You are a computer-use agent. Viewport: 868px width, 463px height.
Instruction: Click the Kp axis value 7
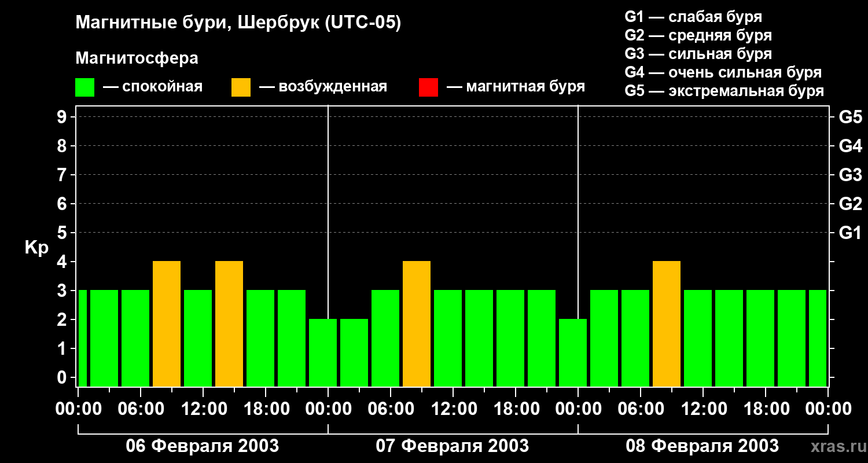click(x=63, y=175)
